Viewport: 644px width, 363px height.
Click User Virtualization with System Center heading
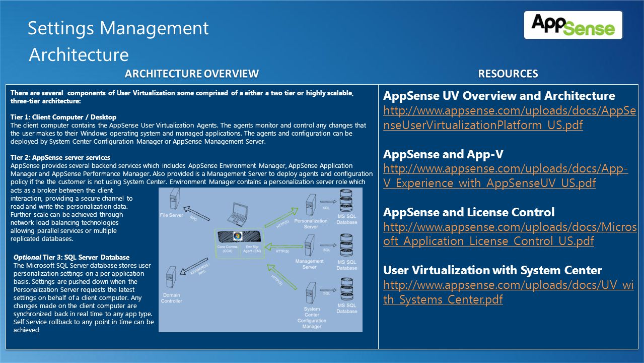[492, 270]
